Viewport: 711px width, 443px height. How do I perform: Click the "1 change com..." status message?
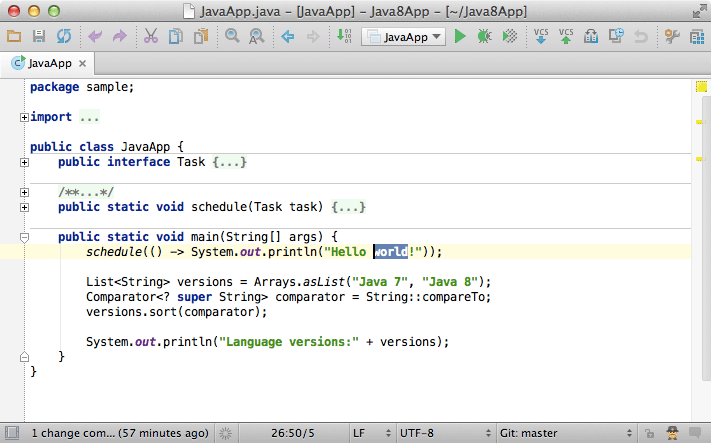(120, 433)
